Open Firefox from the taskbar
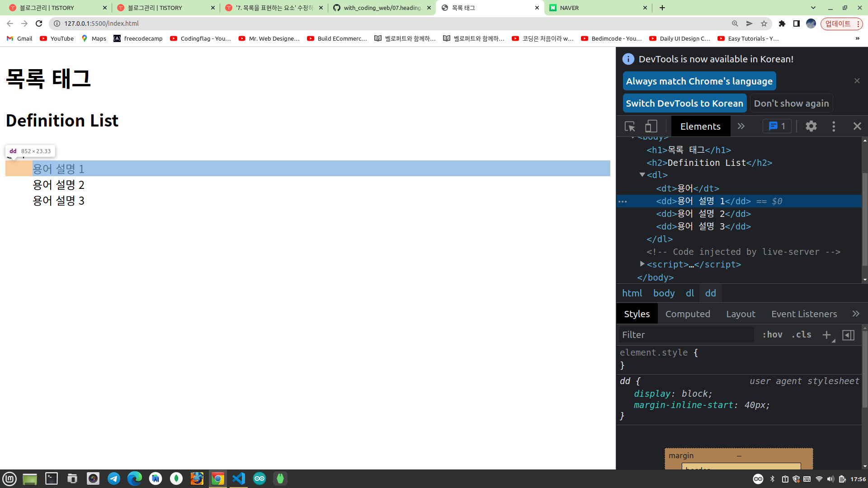 [197, 479]
